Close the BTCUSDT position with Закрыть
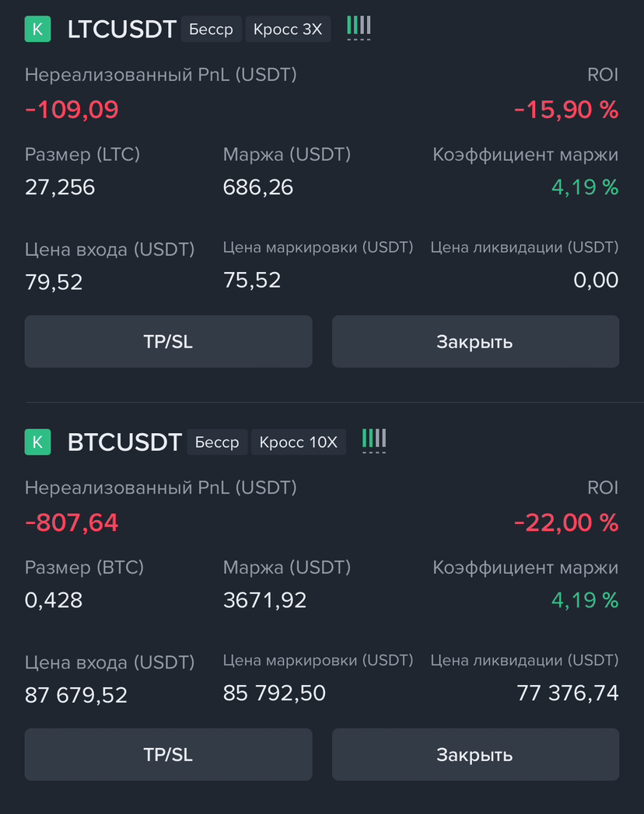The width and height of the screenshot is (644, 814). pyautogui.click(x=476, y=754)
